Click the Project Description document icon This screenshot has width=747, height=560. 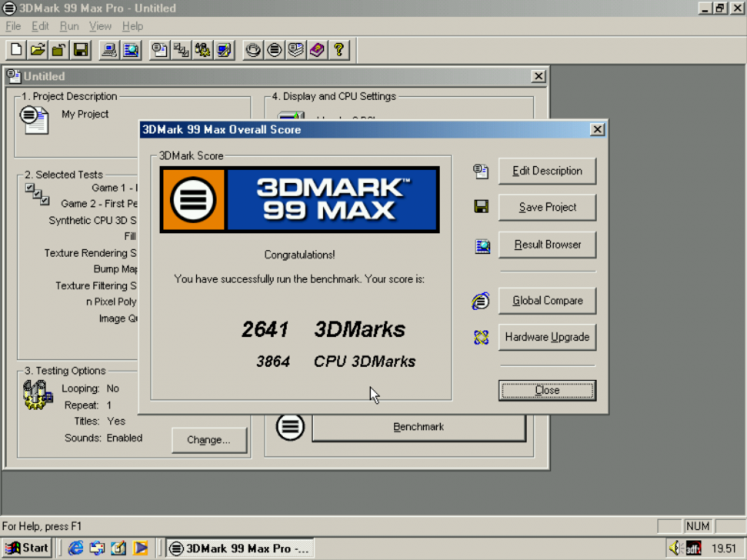click(35, 119)
